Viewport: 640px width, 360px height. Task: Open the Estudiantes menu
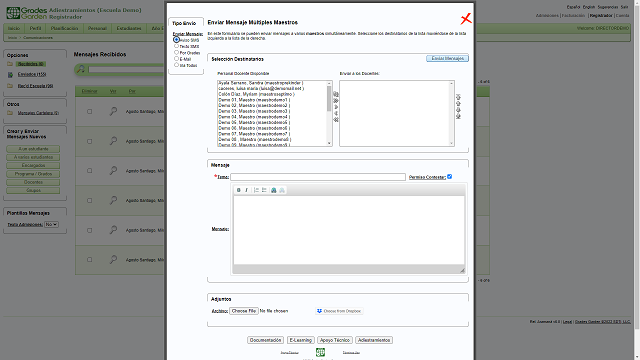[x=129, y=29]
